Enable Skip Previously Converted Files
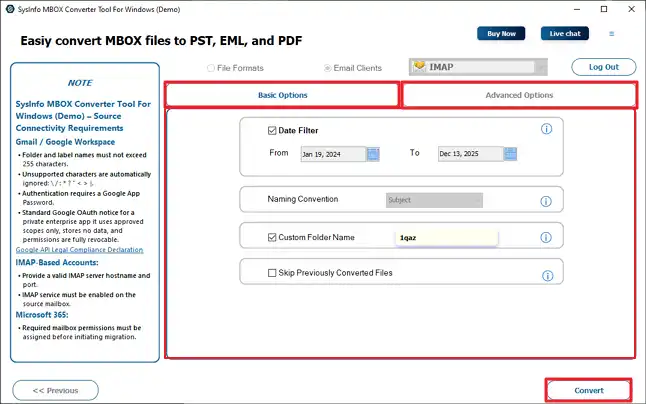646x404 pixels. 272,273
